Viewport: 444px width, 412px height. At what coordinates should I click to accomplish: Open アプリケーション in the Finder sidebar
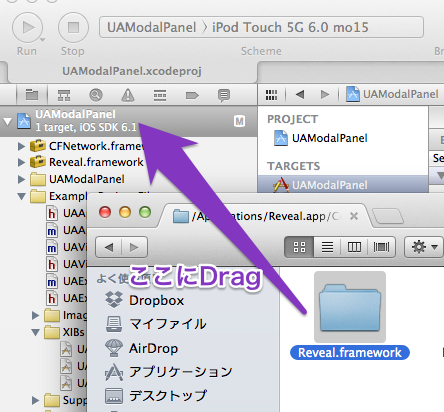coord(169,372)
